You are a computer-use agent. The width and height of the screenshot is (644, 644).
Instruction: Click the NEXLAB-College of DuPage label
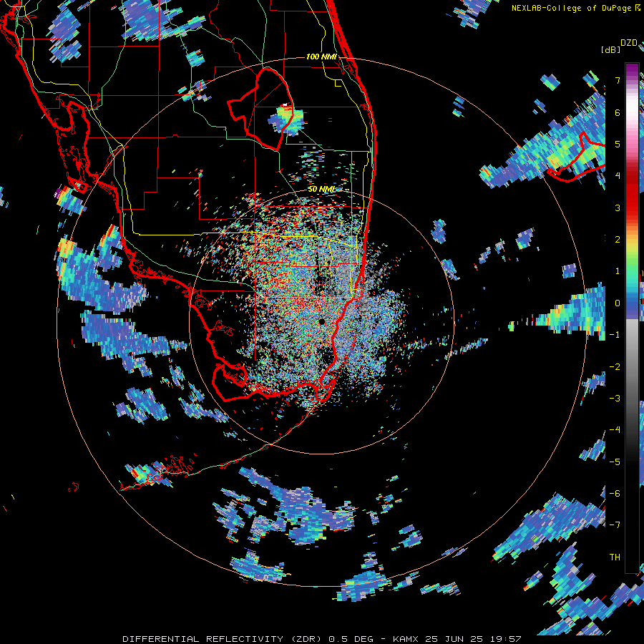pos(575,8)
